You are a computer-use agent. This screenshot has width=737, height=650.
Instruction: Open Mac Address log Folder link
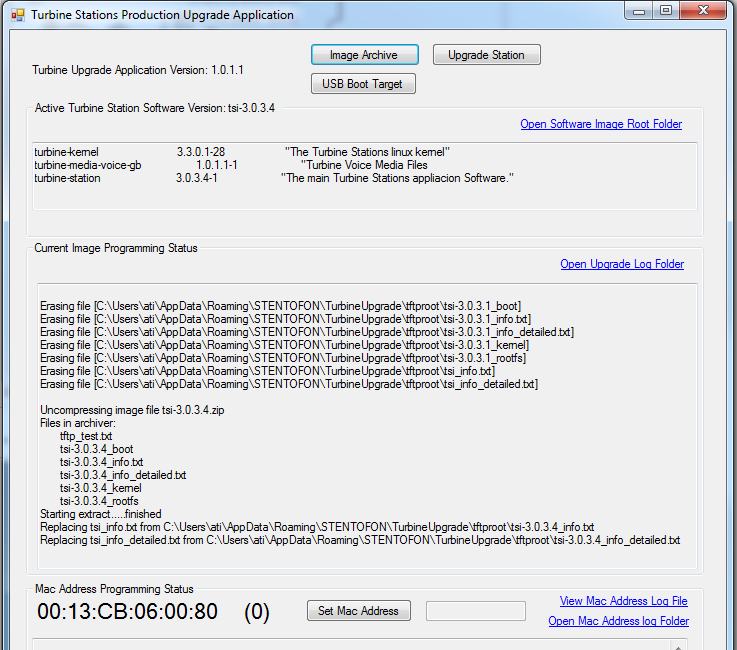tap(619, 621)
